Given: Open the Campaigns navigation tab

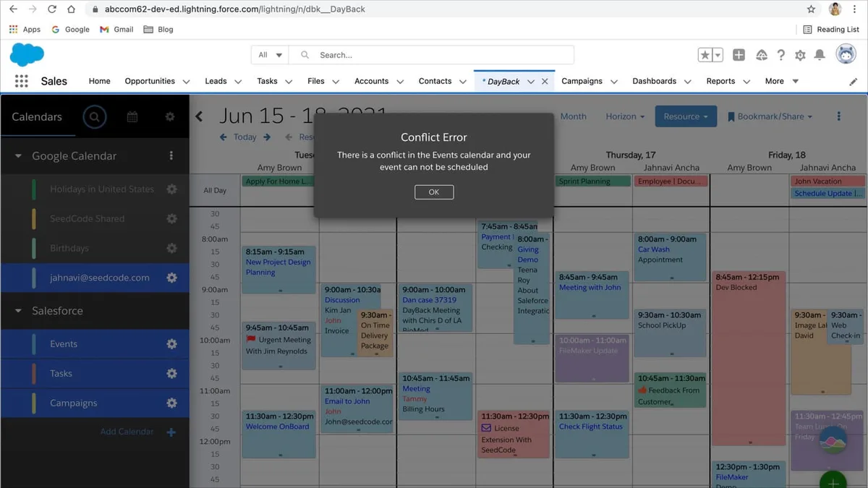Looking at the screenshot, I should [x=582, y=81].
